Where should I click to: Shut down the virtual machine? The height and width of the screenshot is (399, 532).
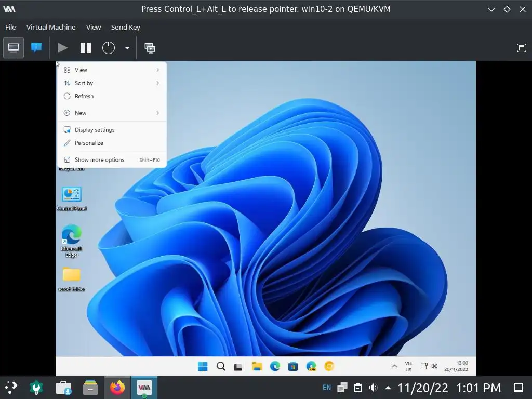click(x=109, y=48)
